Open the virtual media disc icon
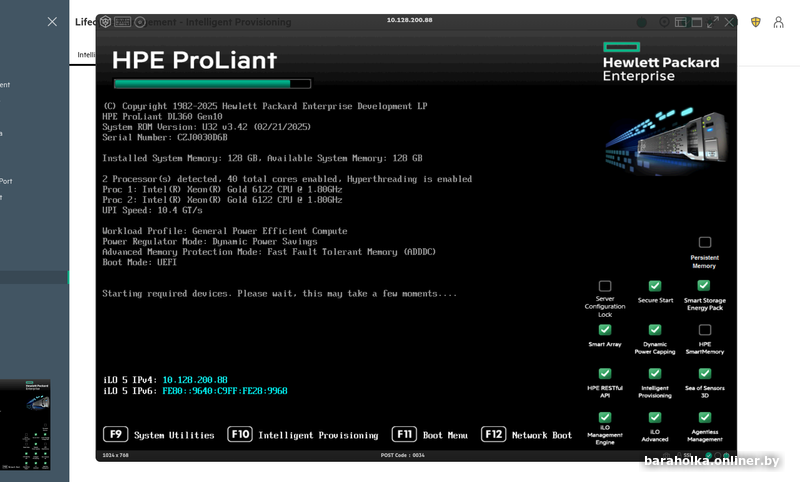800x482 pixels. (x=140, y=22)
